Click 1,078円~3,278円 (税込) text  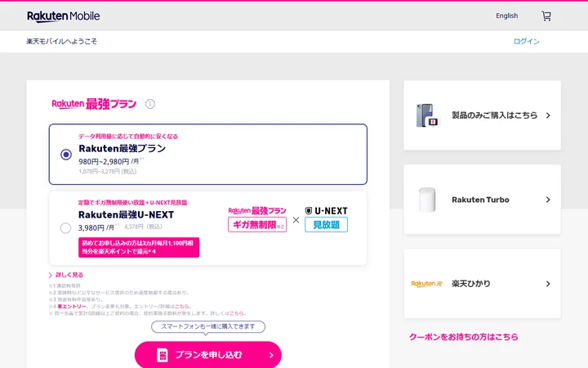108,172
